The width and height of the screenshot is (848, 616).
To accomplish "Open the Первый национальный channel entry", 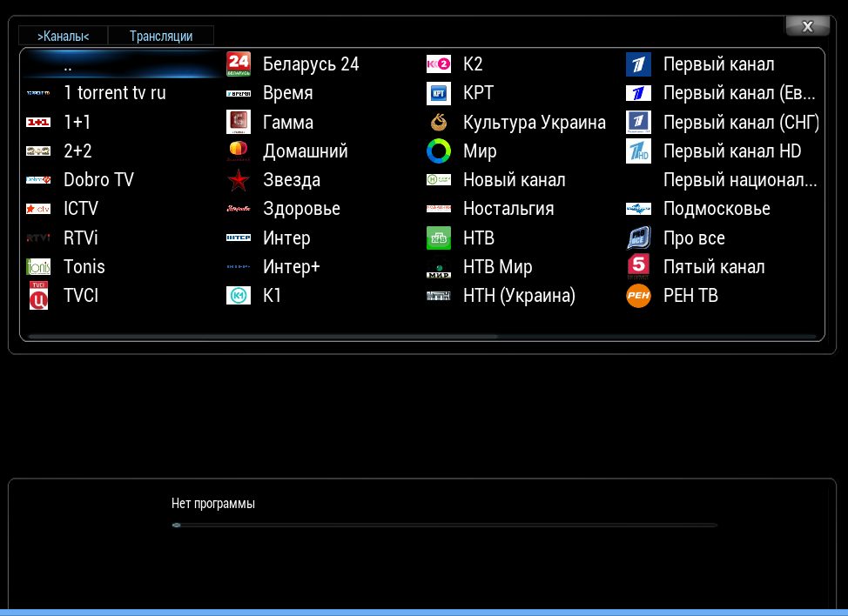I will [x=739, y=180].
